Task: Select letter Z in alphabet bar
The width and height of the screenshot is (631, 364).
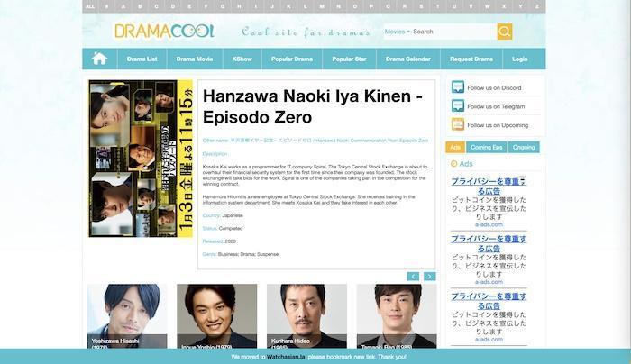Action: pyautogui.click(x=537, y=6)
